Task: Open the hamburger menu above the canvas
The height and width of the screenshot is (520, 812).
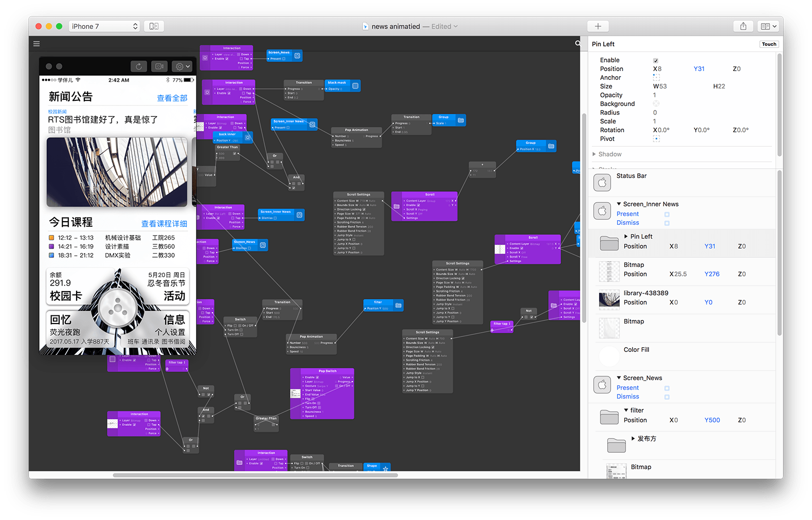Action: click(37, 44)
